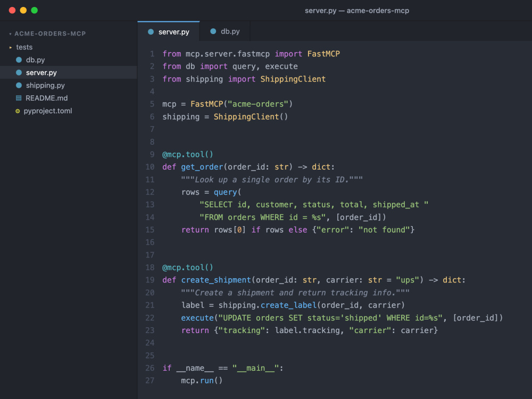Click the UPDATE orders SQL string
Viewport: 532px width, 399px height.
tap(330, 318)
